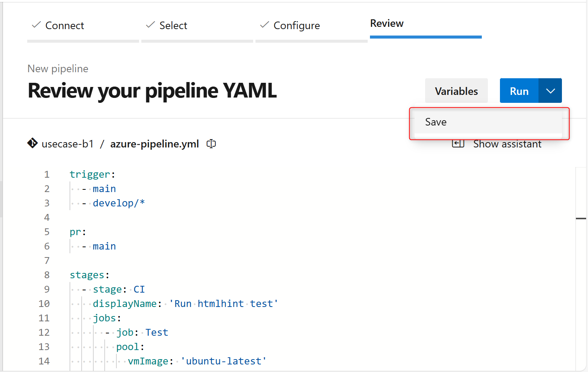Click the editor's vertical scrollbar on the right

click(x=581, y=219)
